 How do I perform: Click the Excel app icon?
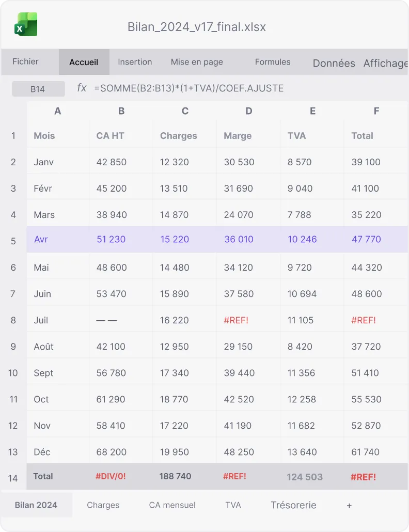click(26, 24)
